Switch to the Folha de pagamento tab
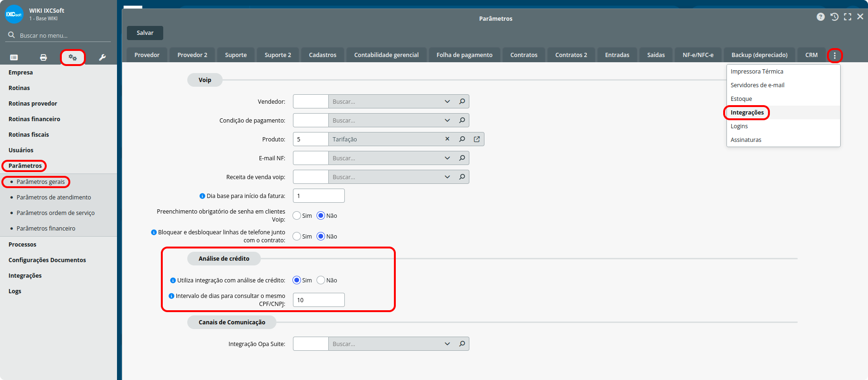 (x=464, y=55)
